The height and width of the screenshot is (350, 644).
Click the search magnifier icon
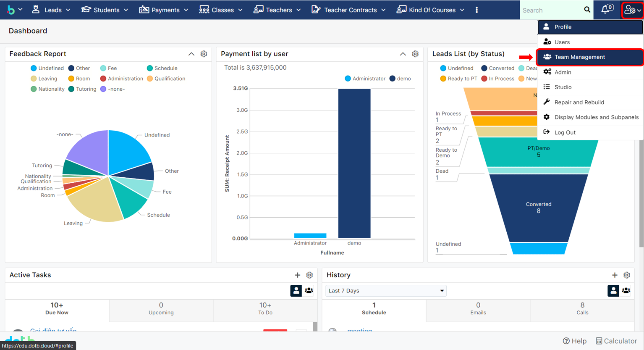point(587,10)
